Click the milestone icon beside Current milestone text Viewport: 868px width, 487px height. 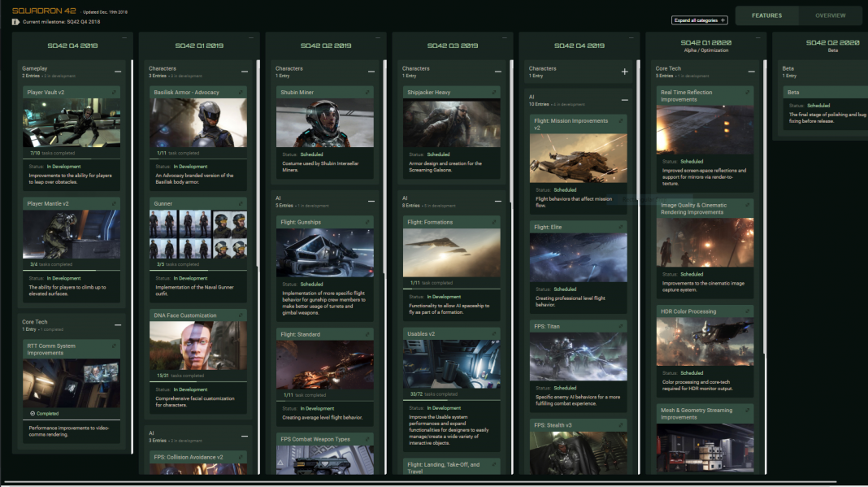[x=15, y=22]
